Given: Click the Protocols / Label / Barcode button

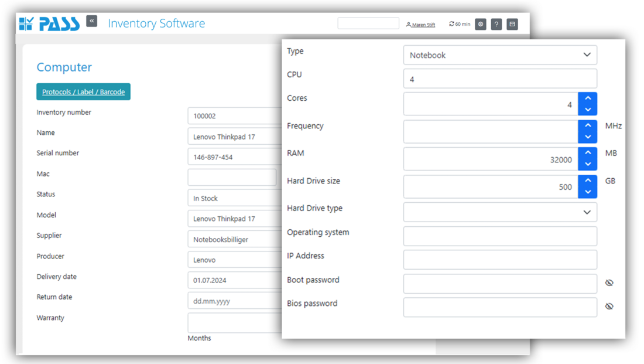Looking at the screenshot, I should coord(83,91).
